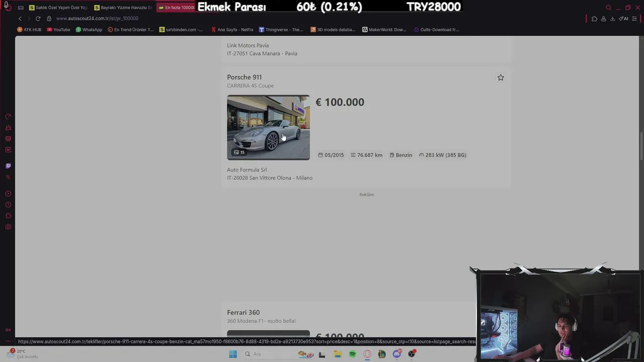Open the Cults Download bookmark
The height and width of the screenshot is (362, 644).
(436, 30)
